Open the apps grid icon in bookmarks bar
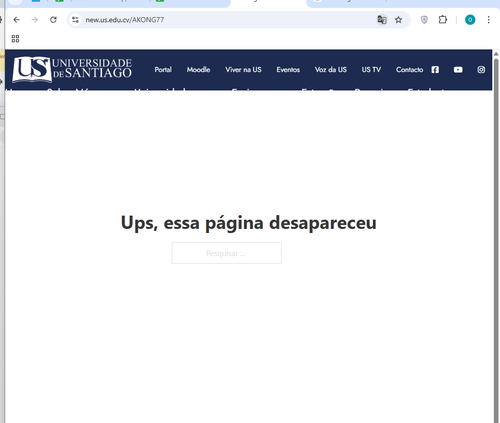This screenshot has width=500, height=423. click(15, 39)
